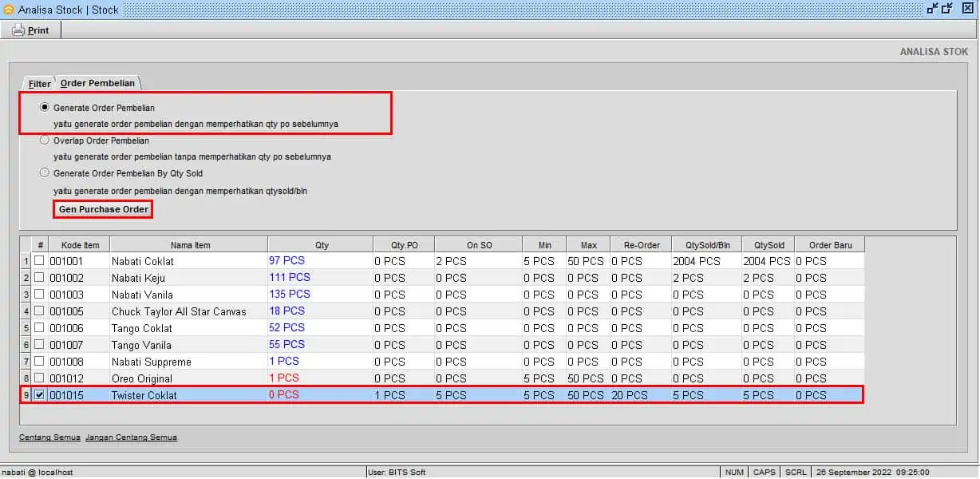This screenshot has height=479, width=980.
Task: Select Generate Order Pembelian By Qty Sold
Action: [x=45, y=172]
